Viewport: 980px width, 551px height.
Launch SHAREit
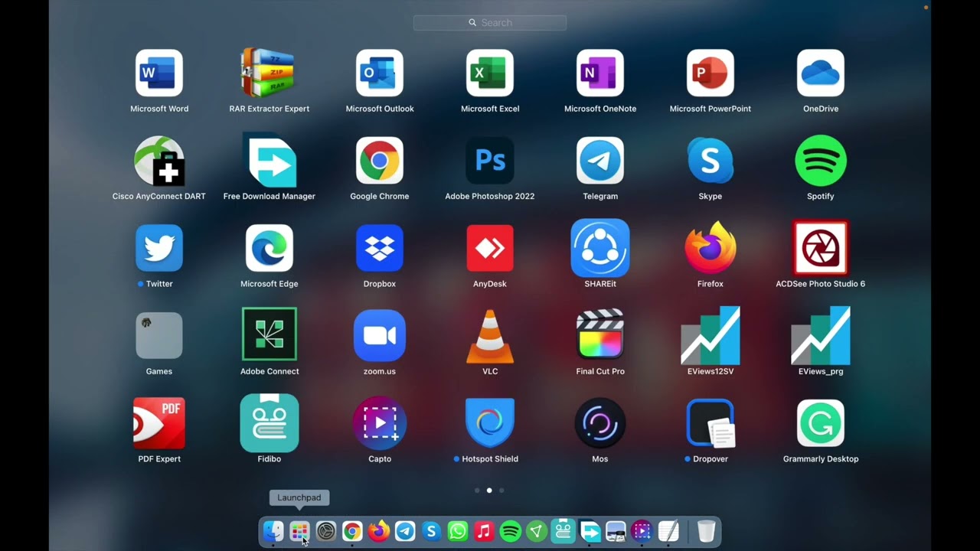pos(600,248)
